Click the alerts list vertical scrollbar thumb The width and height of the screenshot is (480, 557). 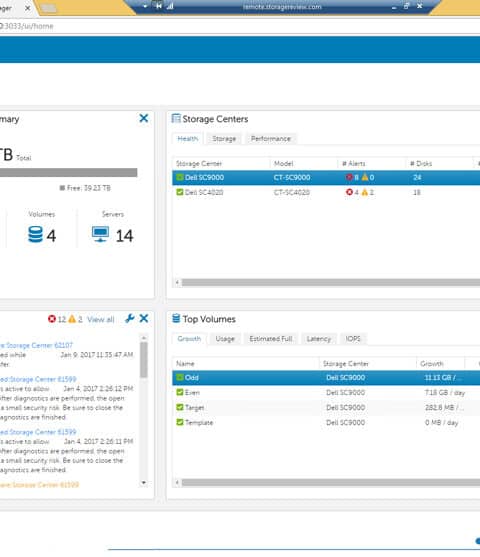pyautogui.click(x=144, y=359)
